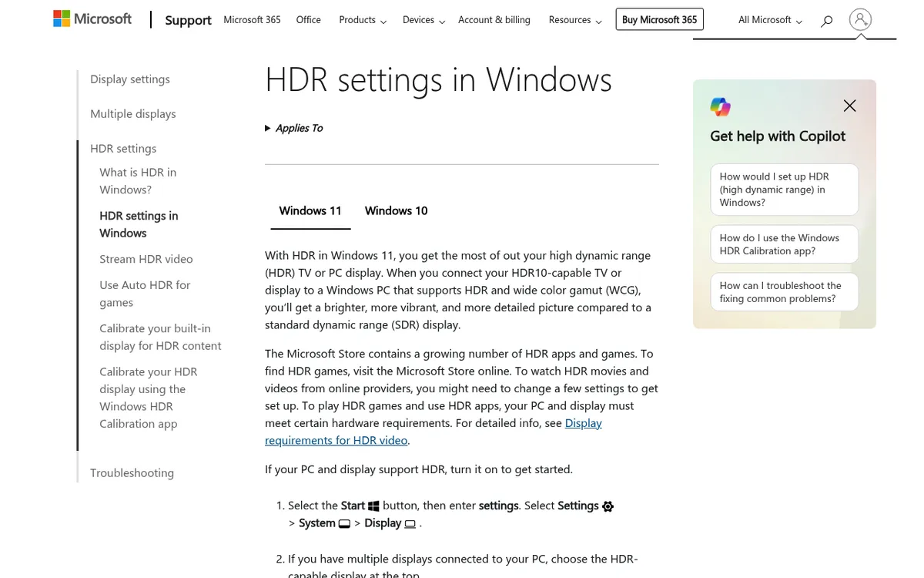Open the All Microsoft dropdown
The image size is (924, 578).
[770, 20]
